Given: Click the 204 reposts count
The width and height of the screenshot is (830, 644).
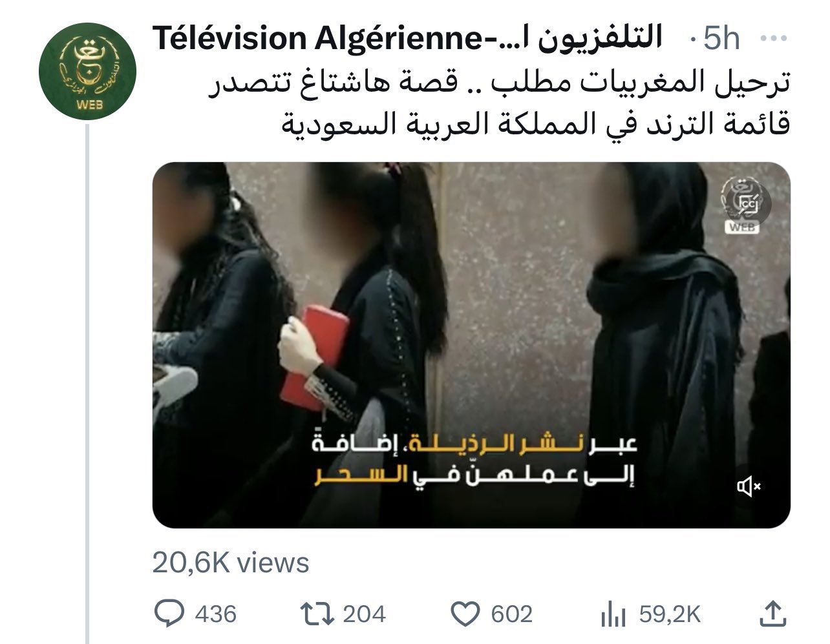Looking at the screenshot, I should (364, 614).
